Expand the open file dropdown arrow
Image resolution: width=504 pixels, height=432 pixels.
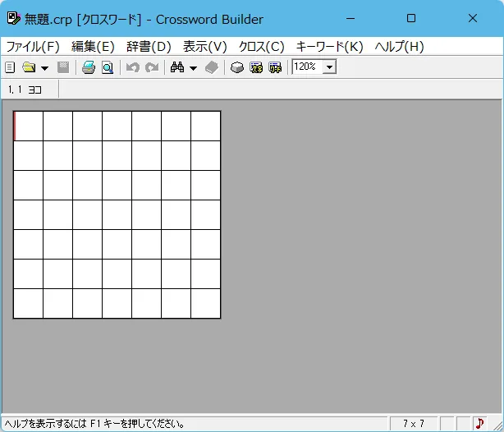[44, 68]
